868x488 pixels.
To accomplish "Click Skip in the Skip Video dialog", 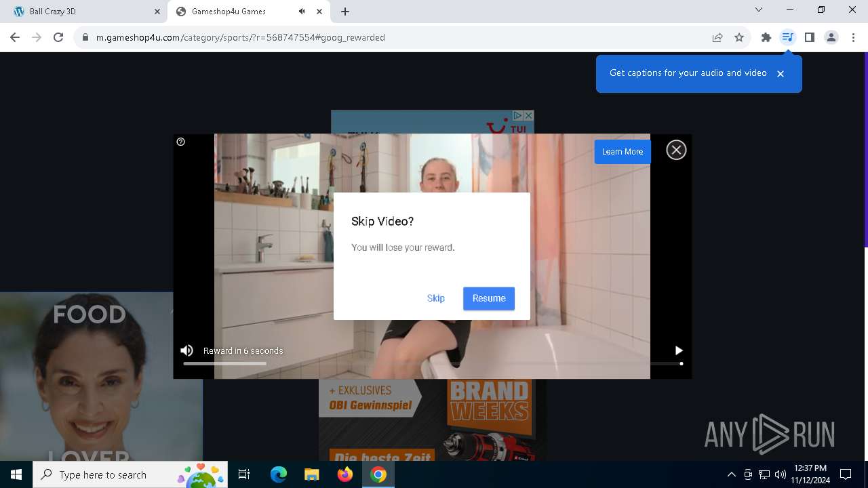I will pos(435,298).
